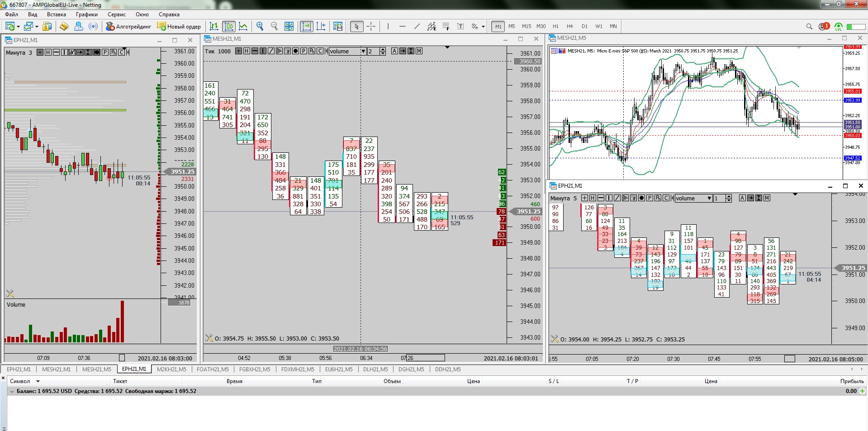Open the Вид menu
This screenshot has height=431, width=868.
33,14
